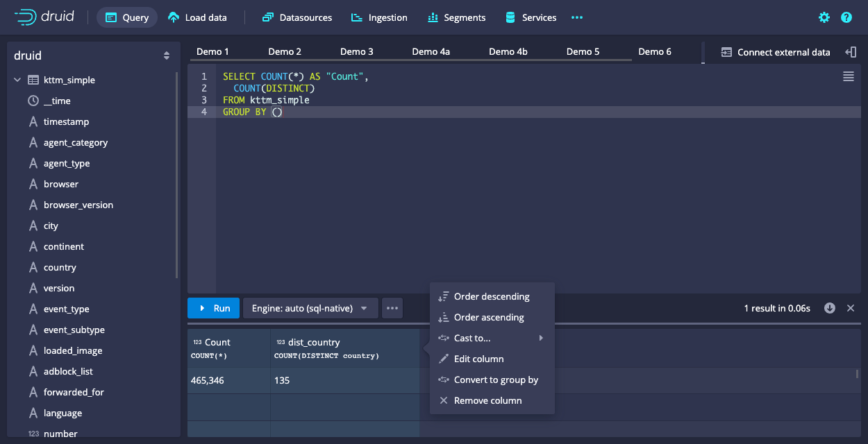Image resolution: width=868 pixels, height=444 pixels.
Task: Open the query editor hamburger menu
Action: (848, 77)
